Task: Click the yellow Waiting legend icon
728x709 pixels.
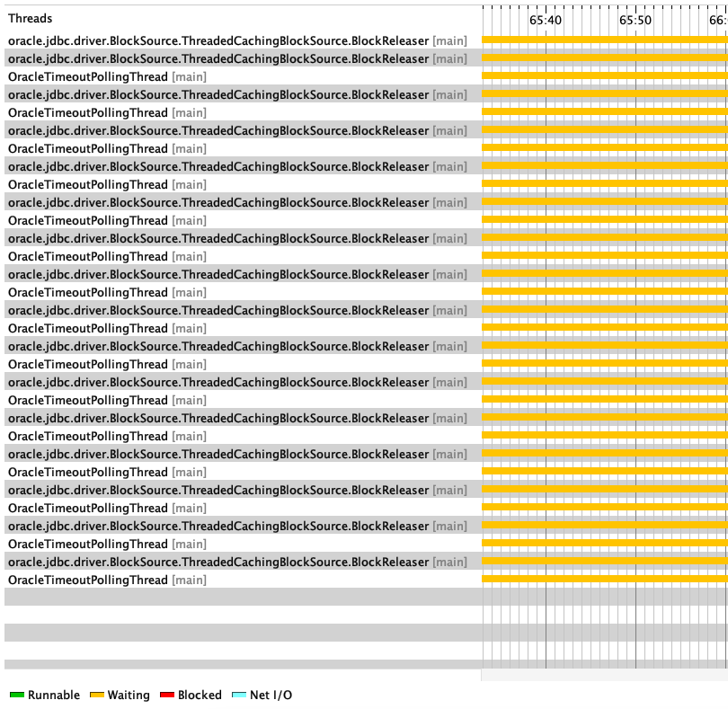Action: click(96, 695)
